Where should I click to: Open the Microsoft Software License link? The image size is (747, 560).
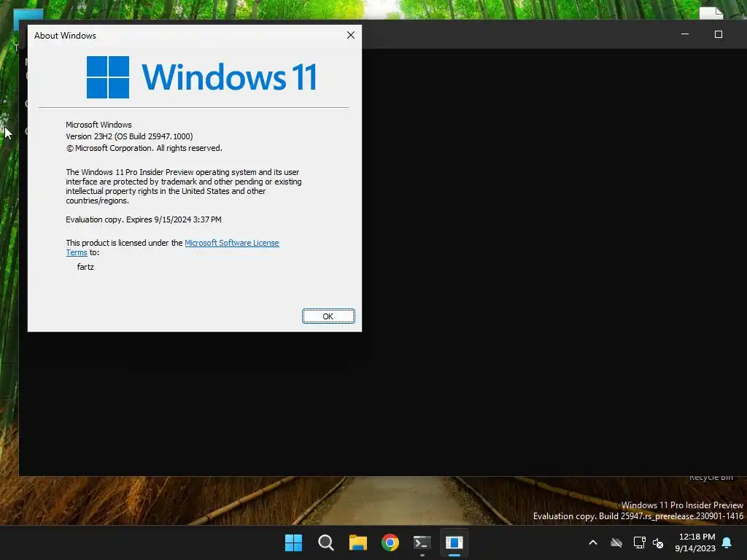click(231, 243)
